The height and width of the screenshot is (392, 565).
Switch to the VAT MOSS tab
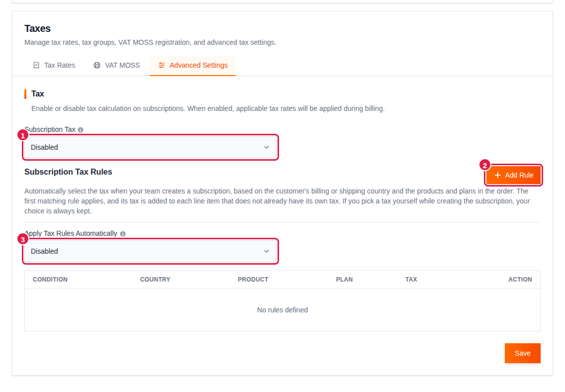pyautogui.click(x=117, y=65)
